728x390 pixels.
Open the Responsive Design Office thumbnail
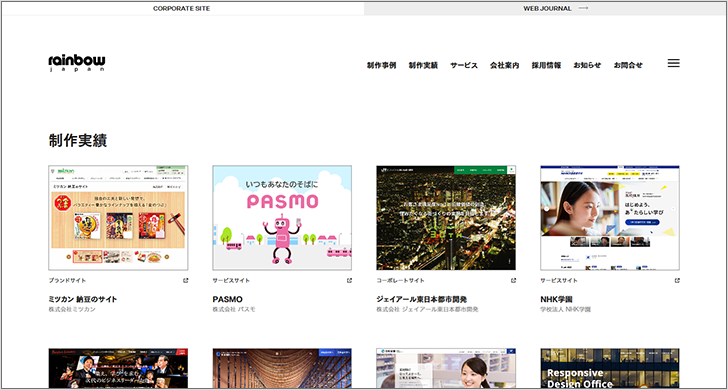coord(610,369)
